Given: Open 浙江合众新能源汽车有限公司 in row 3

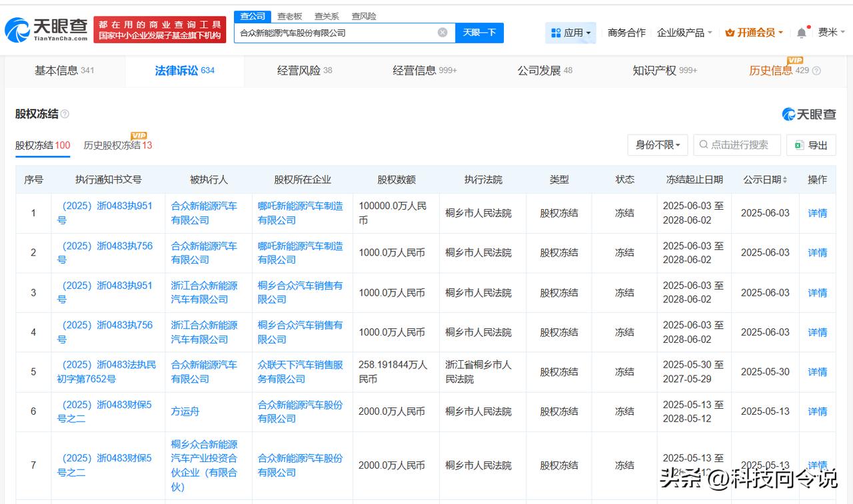Looking at the screenshot, I should coord(204,293).
